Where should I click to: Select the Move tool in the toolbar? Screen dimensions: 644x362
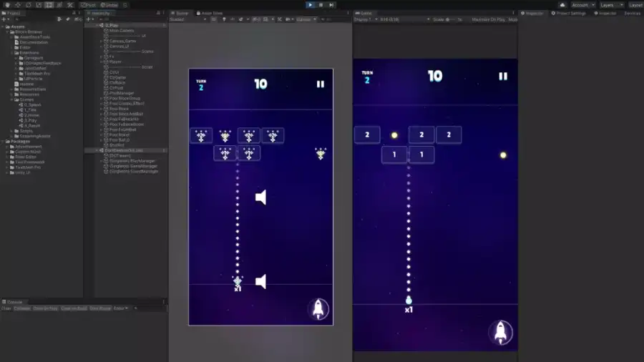click(x=17, y=5)
